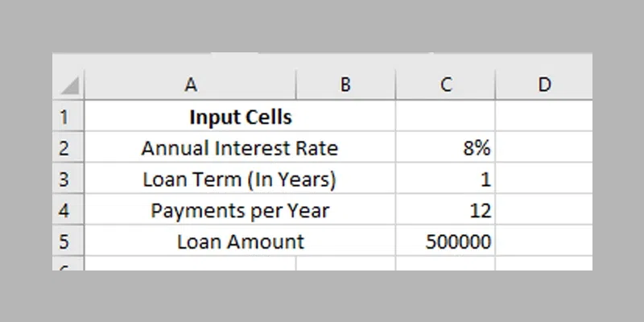Select the cell containing 8%
This screenshot has width=644, height=322.
(446, 148)
